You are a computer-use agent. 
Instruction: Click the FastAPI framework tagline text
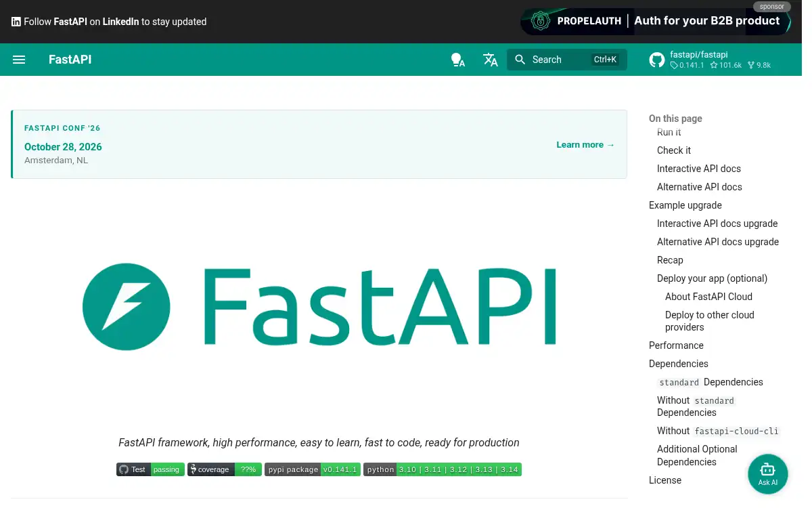pos(319,442)
